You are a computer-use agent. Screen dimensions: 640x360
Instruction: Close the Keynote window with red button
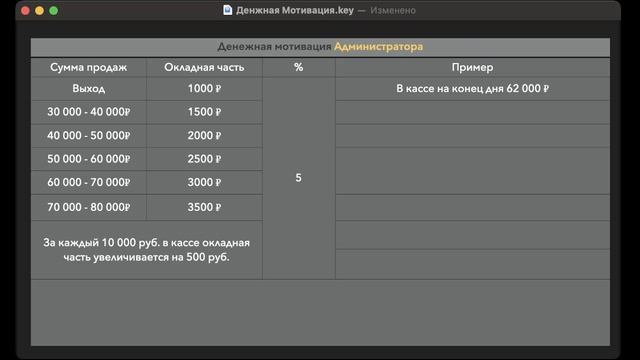click(x=25, y=11)
